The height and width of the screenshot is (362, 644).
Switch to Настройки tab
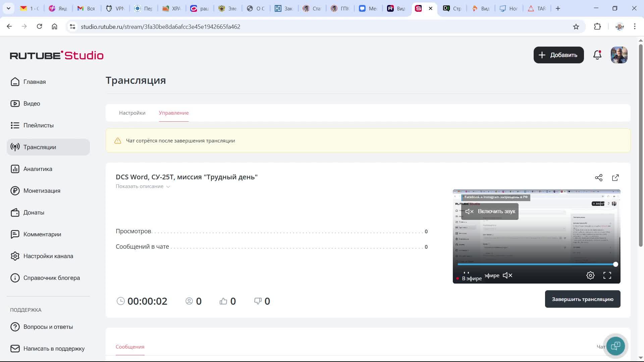coord(132,113)
